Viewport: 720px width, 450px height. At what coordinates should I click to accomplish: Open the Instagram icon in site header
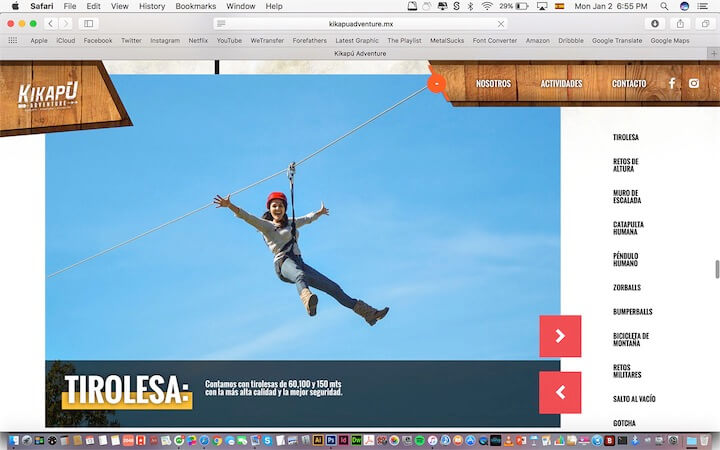(694, 84)
